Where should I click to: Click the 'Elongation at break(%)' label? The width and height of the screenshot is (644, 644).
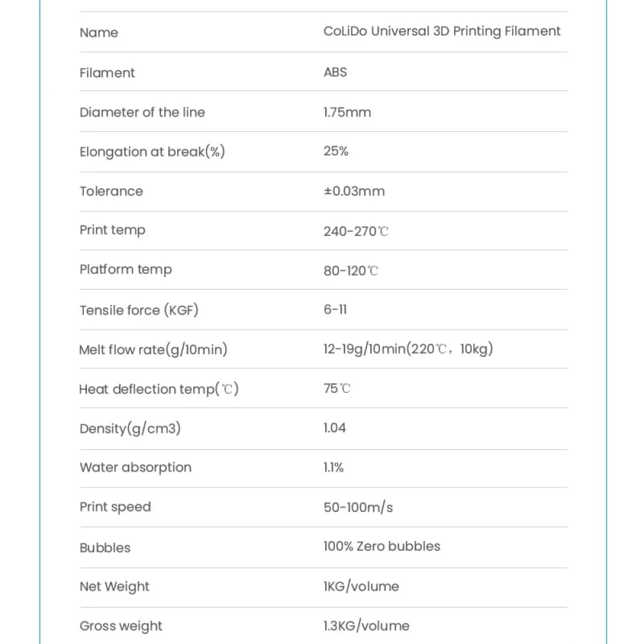pyautogui.click(x=152, y=152)
